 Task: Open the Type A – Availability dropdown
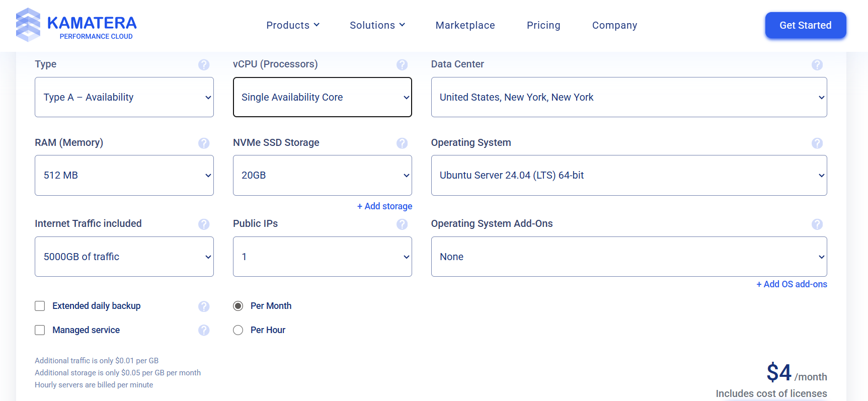point(124,97)
